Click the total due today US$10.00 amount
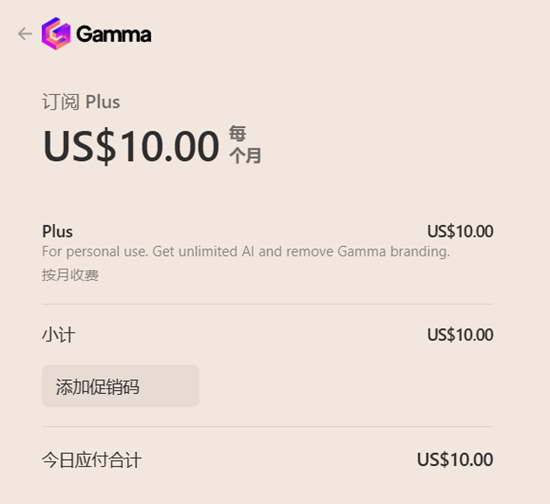550x504 pixels. tap(455, 459)
